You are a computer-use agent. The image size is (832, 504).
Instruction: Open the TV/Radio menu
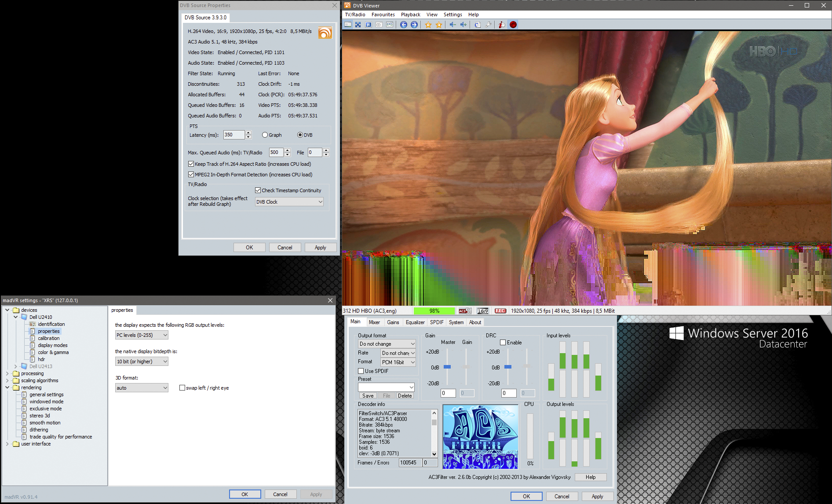(x=355, y=15)
